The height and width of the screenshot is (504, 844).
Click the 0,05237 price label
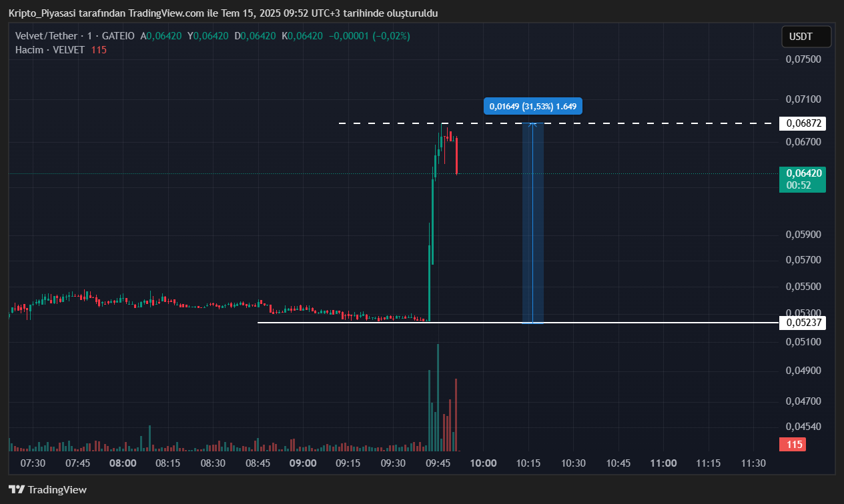[x=803, y=323]
